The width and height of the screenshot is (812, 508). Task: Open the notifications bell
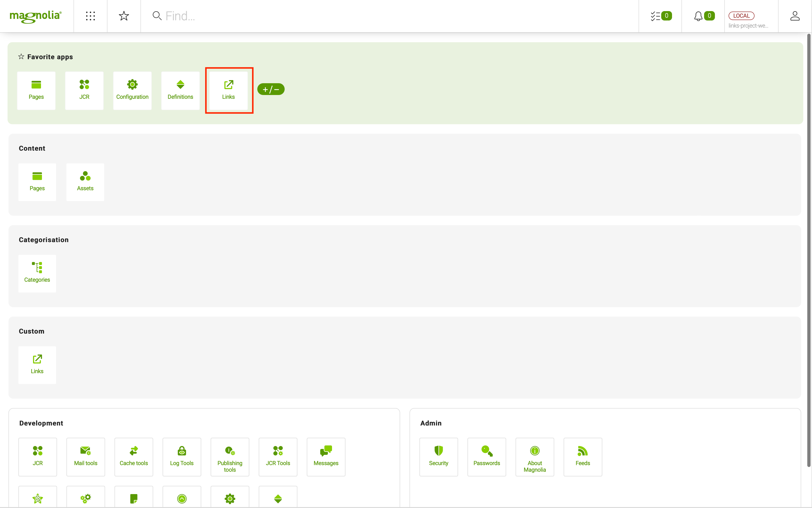[x=698, y=16]
